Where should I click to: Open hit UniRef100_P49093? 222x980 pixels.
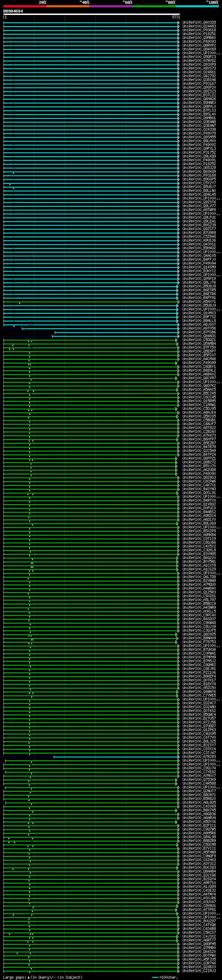click(x=199, y=41)
